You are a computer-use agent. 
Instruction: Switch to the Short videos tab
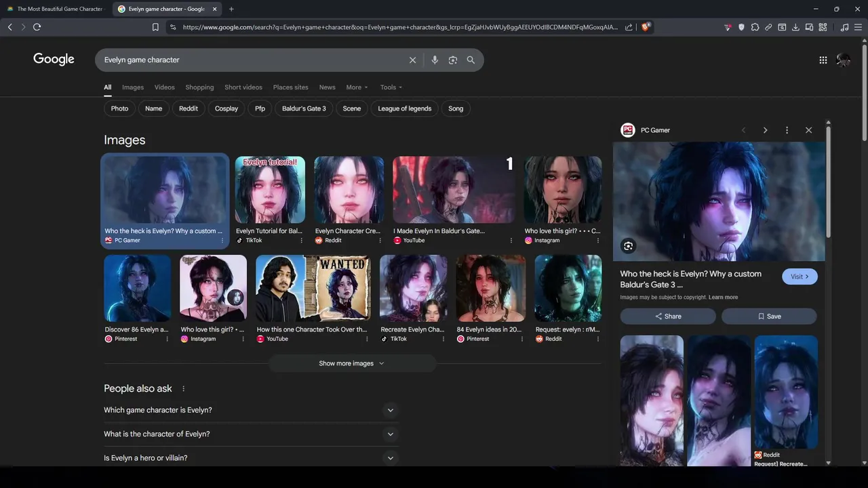click(243, 87)
